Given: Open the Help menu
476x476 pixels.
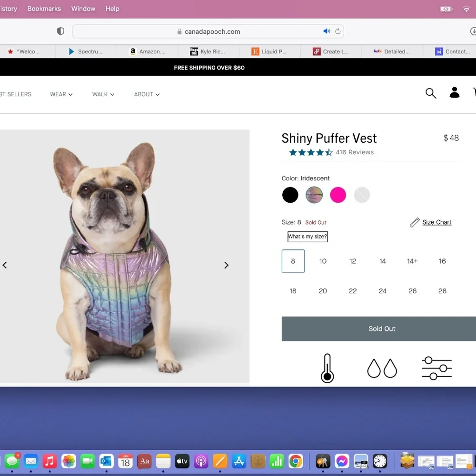Looking at the screenshot, I should click(x=112, y=9).
